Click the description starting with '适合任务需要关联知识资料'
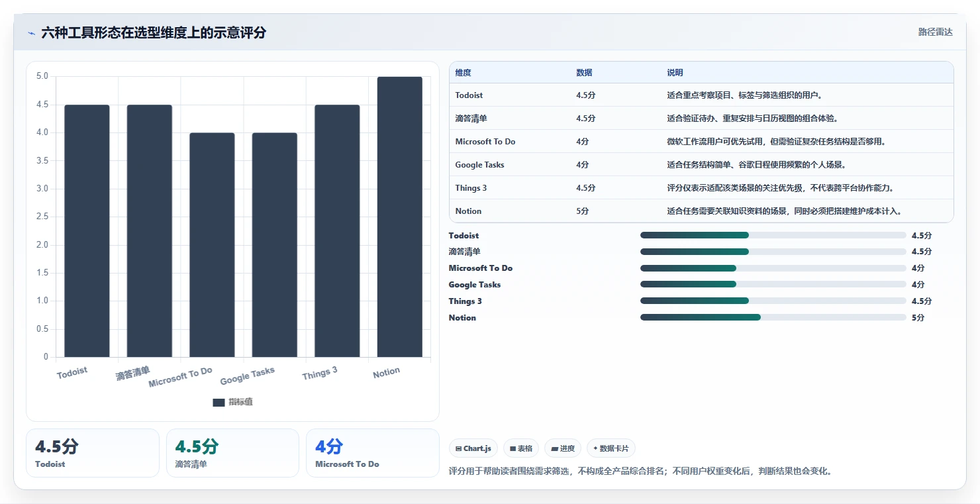The height and width of the screenshot is (504, 980). [785, 211]
